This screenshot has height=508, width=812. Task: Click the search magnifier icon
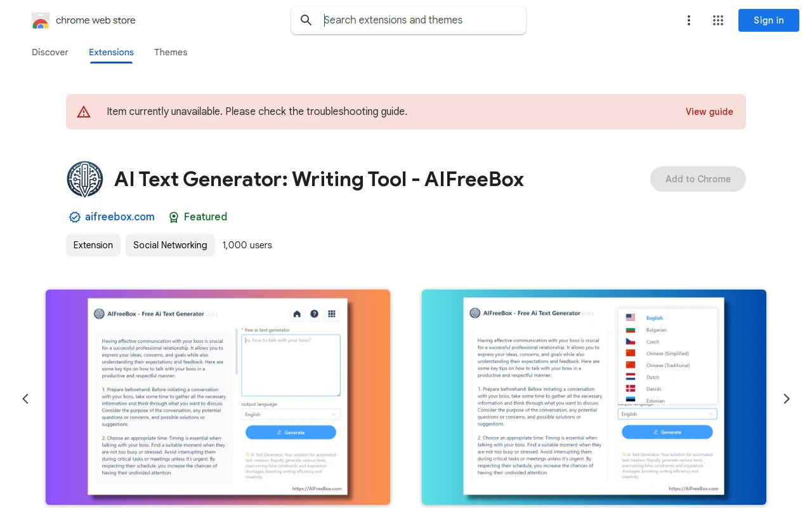tap(306, 20)
